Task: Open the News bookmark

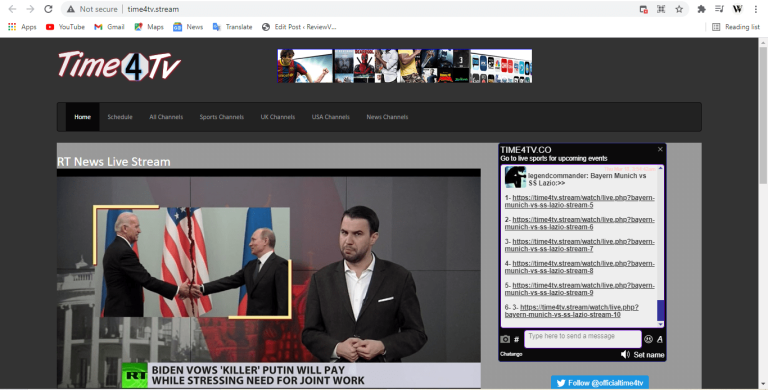Action: coord(188,27)
